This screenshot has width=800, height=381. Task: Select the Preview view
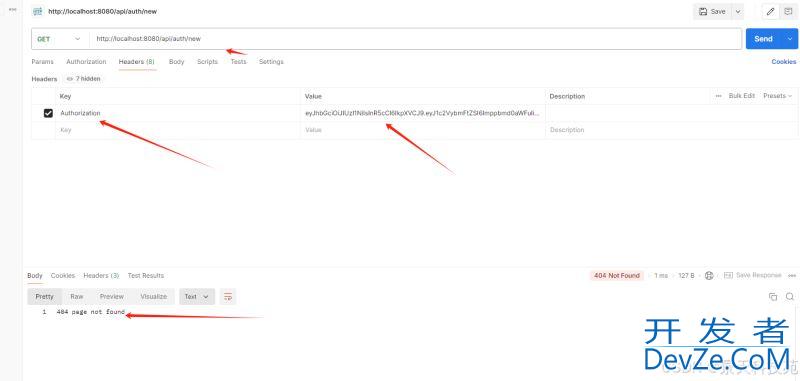(112, 296)
